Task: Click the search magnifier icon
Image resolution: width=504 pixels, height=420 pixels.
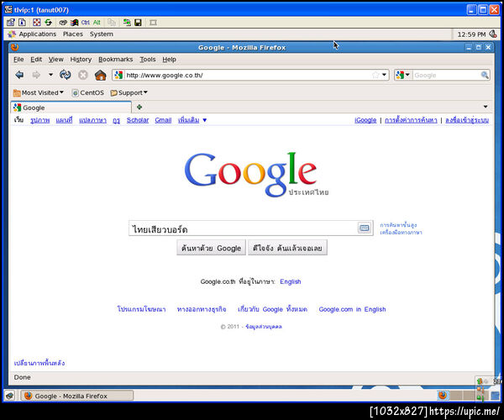Action: coord(485,76)
